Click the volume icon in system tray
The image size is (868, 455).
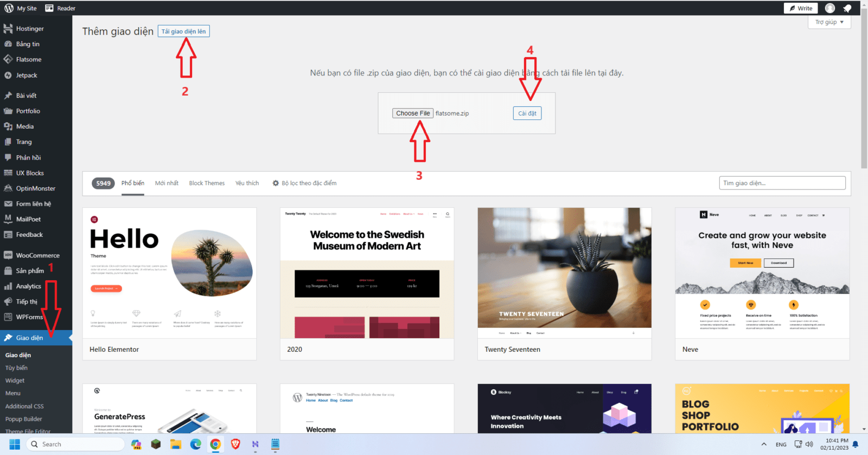[x=809, y=444]
